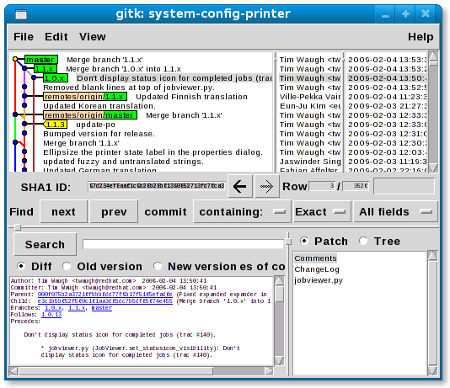Click the master branch label tag
450x388 pixels.
(x=41, y=60)
